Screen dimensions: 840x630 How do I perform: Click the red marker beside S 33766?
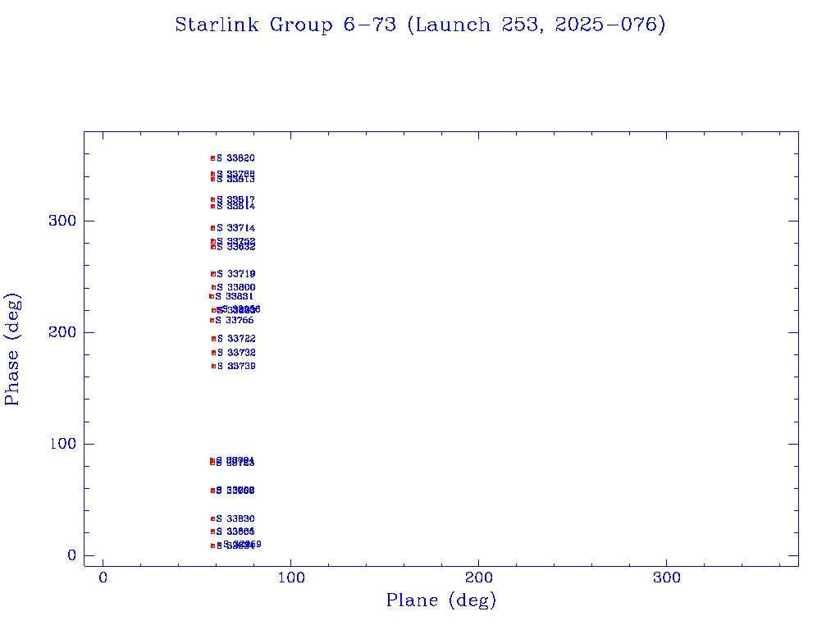point(212,321)
